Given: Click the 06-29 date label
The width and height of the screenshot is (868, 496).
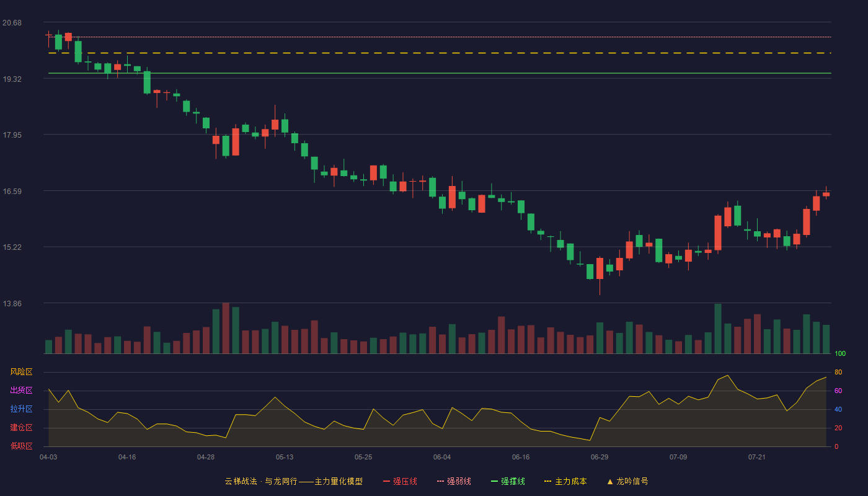Looking at the screenshot, I should click(600, 457).
